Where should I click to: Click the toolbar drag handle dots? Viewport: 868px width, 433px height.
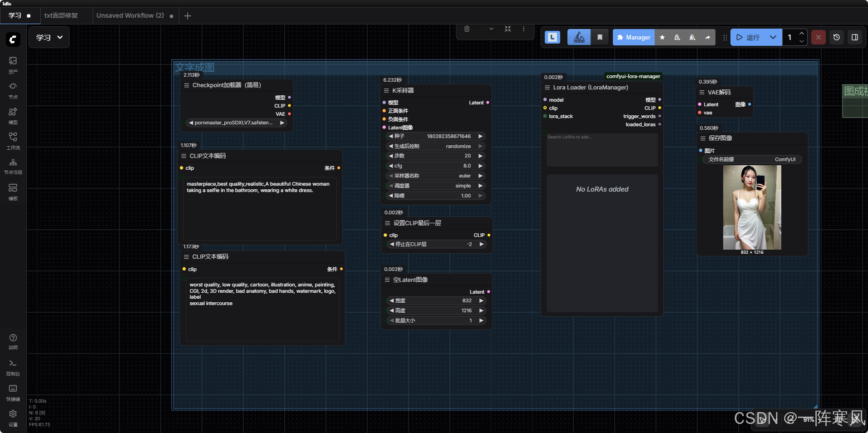(725, 37)
